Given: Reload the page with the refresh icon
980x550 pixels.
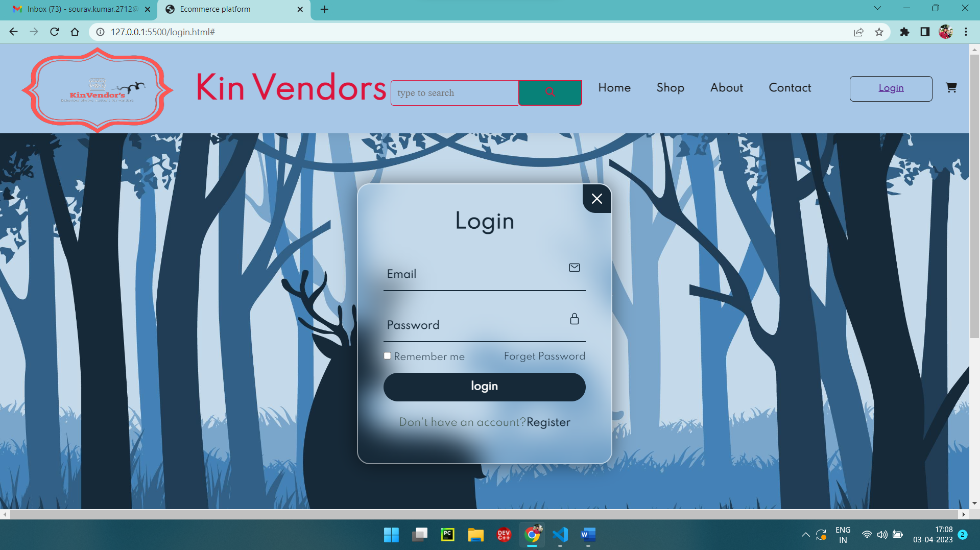Looking at the screenshot, I should [x=54, y=32].
